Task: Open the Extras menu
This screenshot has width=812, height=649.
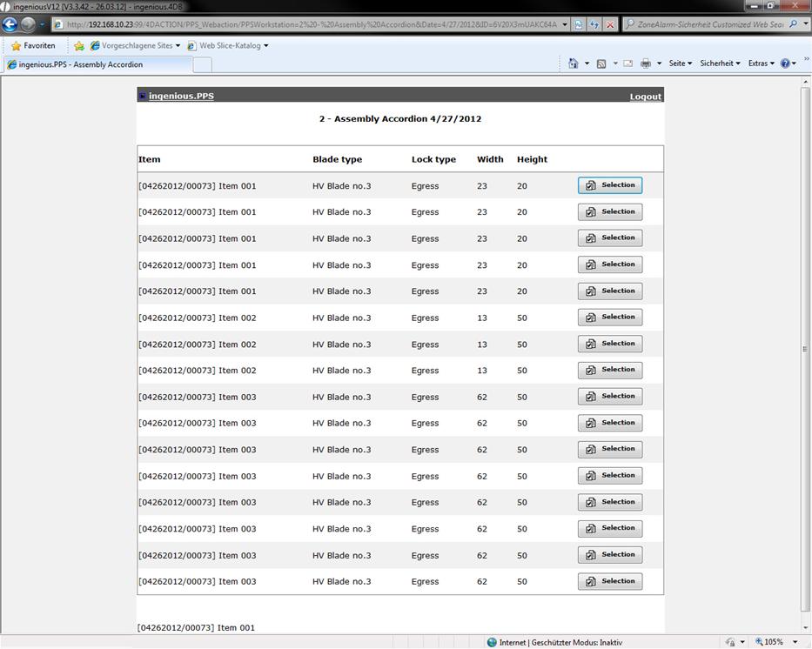Action: tap(761, 64)
